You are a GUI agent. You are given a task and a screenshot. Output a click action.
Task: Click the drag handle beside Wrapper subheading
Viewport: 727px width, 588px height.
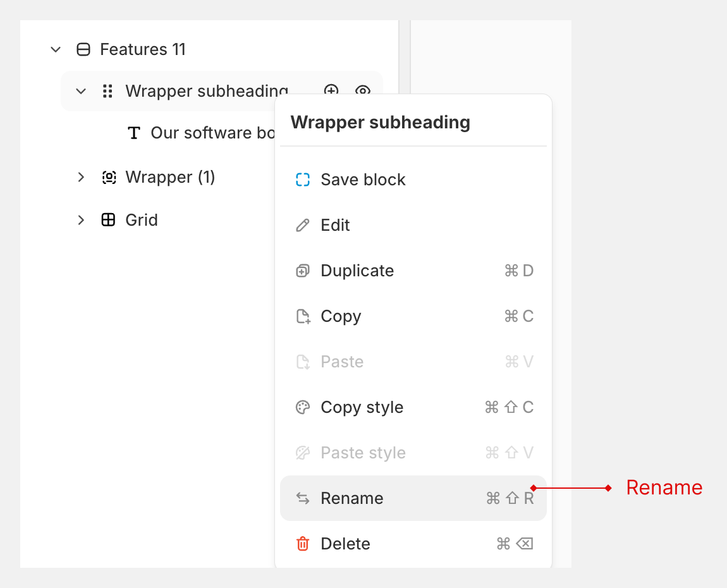pos(107,91)
